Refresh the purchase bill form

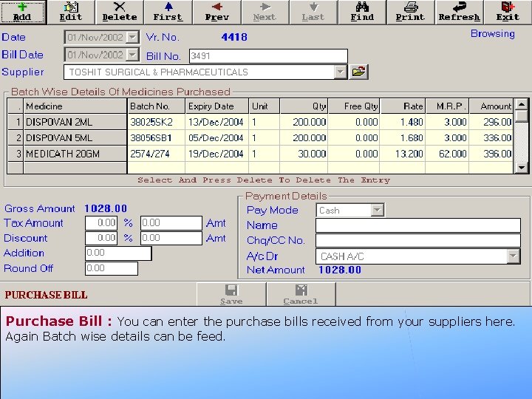pyautogui.click(x=459, y=13)
